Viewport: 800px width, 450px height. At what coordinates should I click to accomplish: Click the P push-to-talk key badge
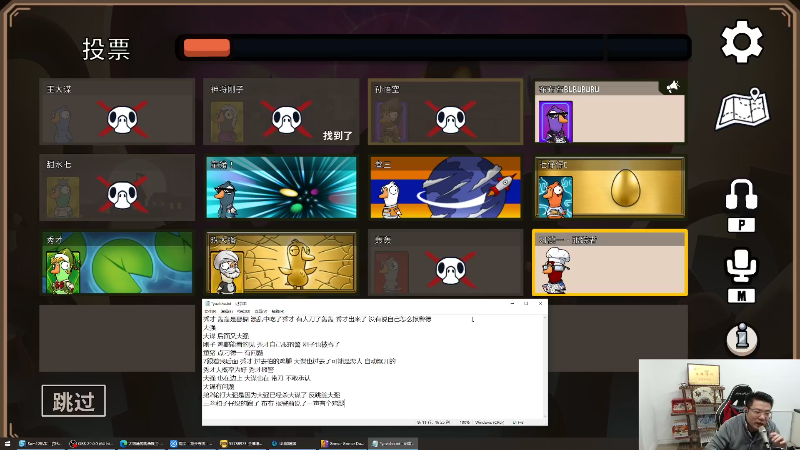741,225
